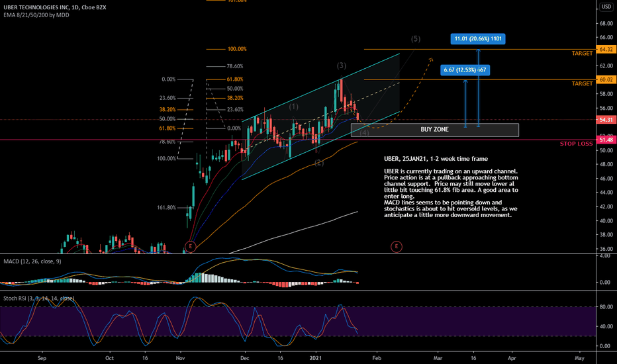Select the TARGET label beside 60.02
This screenshot has height=364, width=617.
pyautogui.click(x=582, y=83)
